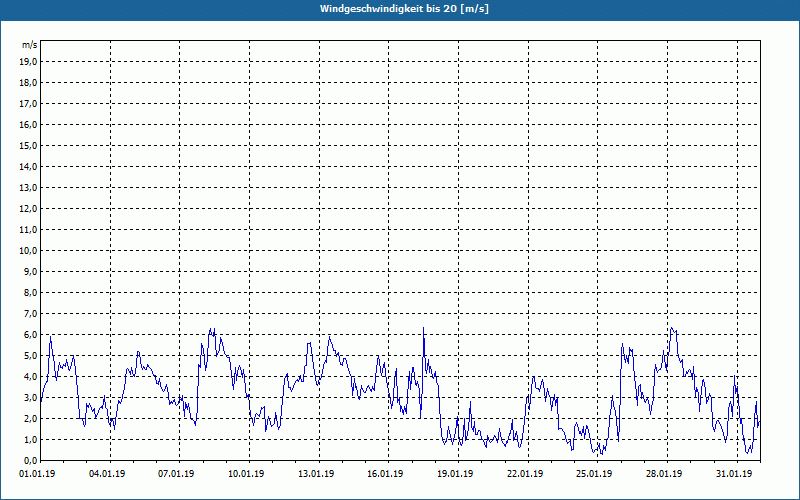This screenshot has width=800, height=500.
Task: Select the 16,0 y-axis label
Action: [28, 124]
